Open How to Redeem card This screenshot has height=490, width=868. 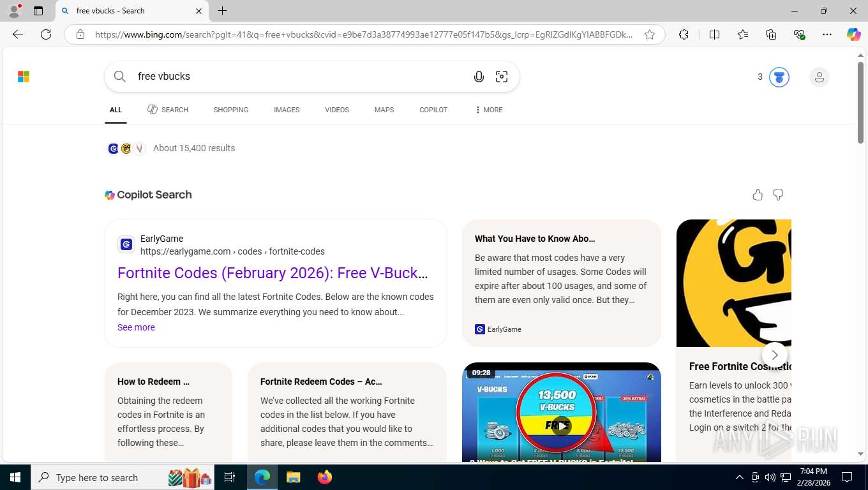168,412
